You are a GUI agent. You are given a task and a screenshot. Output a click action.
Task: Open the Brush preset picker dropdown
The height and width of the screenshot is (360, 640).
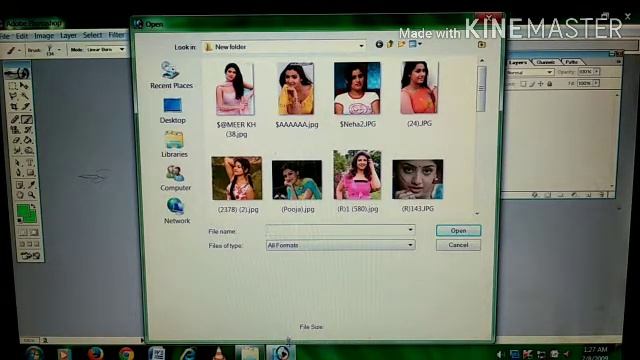[59, 50]
